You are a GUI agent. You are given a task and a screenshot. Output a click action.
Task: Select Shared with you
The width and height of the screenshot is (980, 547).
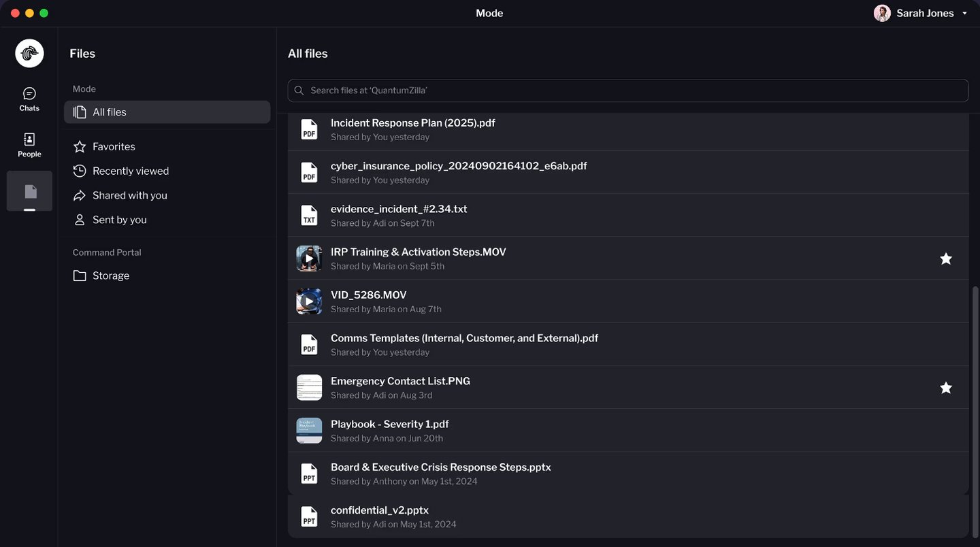click(129, 195)
